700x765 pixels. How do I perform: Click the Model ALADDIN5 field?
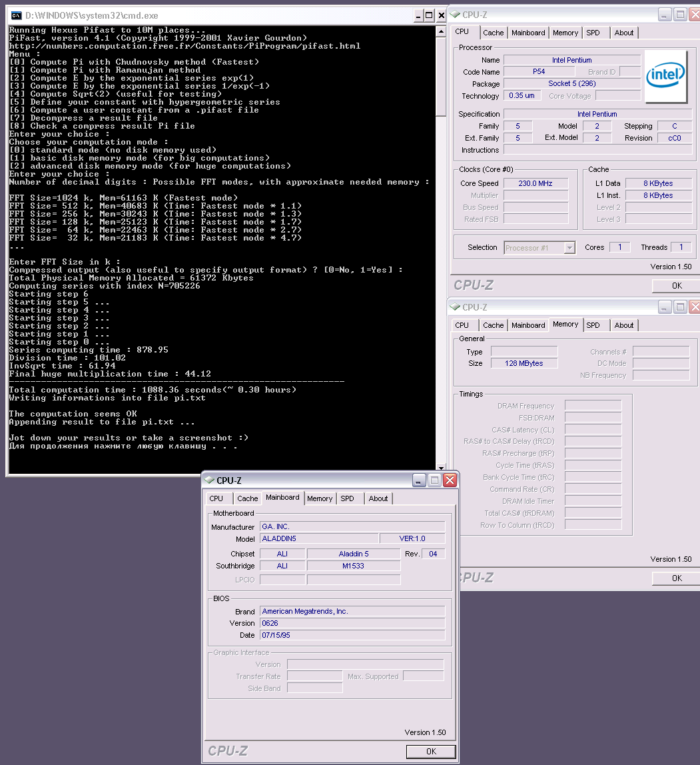pyautogui.click(x=319, y=538)
